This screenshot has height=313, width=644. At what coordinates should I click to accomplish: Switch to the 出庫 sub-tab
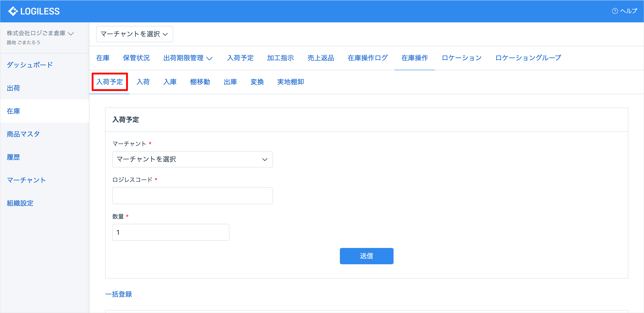[x=230, y=82]
